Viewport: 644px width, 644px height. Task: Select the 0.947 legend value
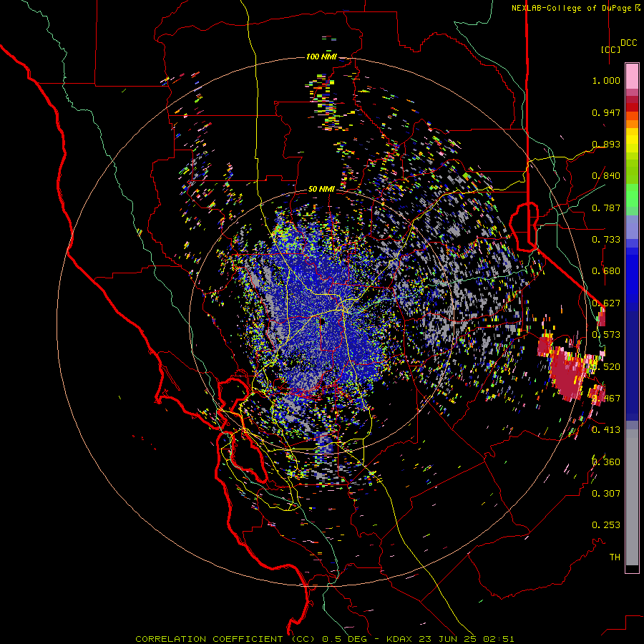606,112
